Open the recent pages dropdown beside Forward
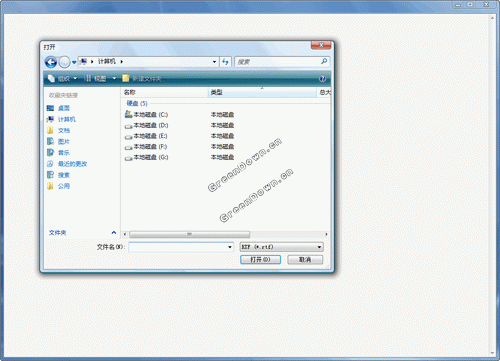 pyautogui.click(x=74, y=62)
